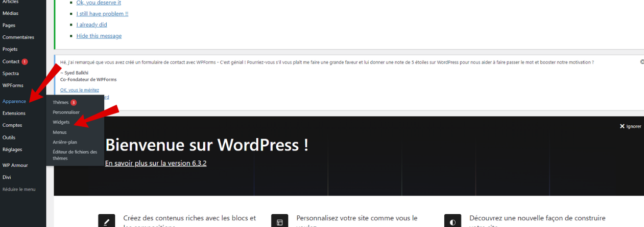Expand the Apparence menu in sidebar

[14, 101]
